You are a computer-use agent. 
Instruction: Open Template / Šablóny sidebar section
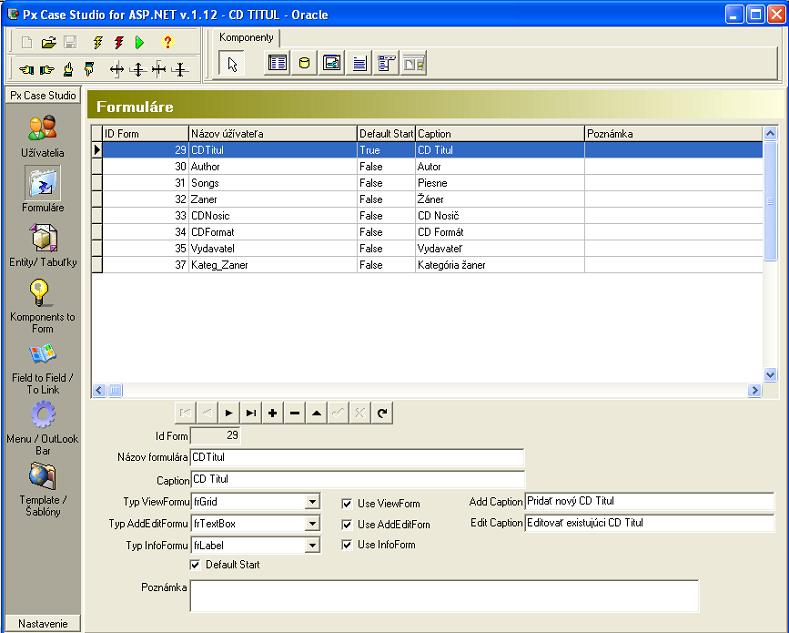[43, 490]
